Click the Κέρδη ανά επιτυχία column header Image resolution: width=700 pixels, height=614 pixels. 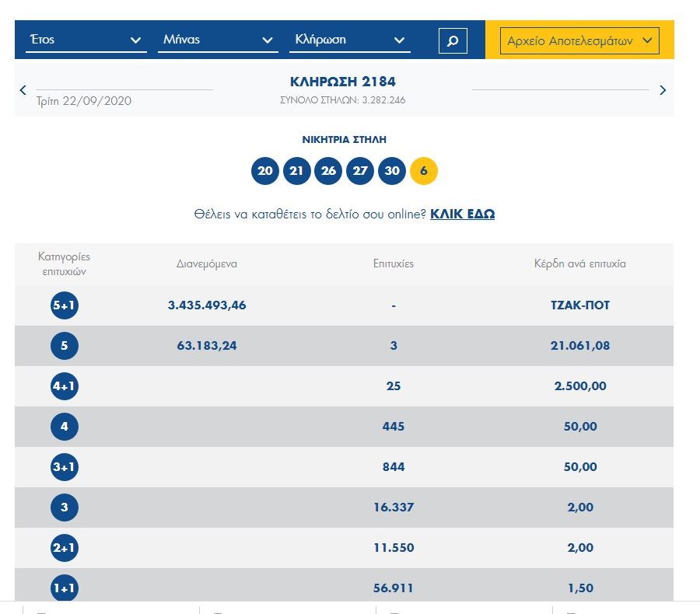579,263
